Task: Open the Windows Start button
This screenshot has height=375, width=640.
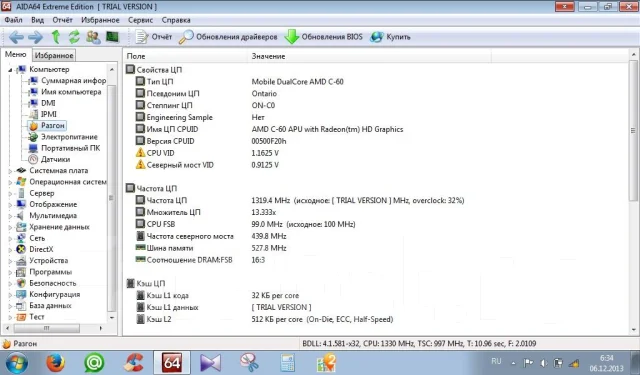Action: point(16,363)
